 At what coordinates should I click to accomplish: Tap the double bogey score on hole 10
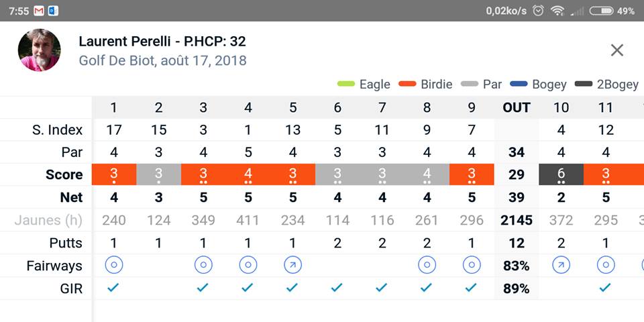[x=561, y=174]
